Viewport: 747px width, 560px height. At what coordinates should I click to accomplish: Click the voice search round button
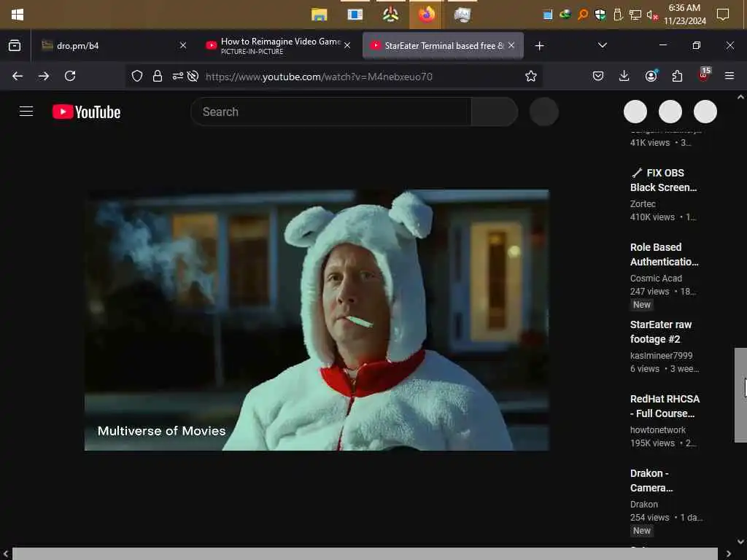click(543, 112)
